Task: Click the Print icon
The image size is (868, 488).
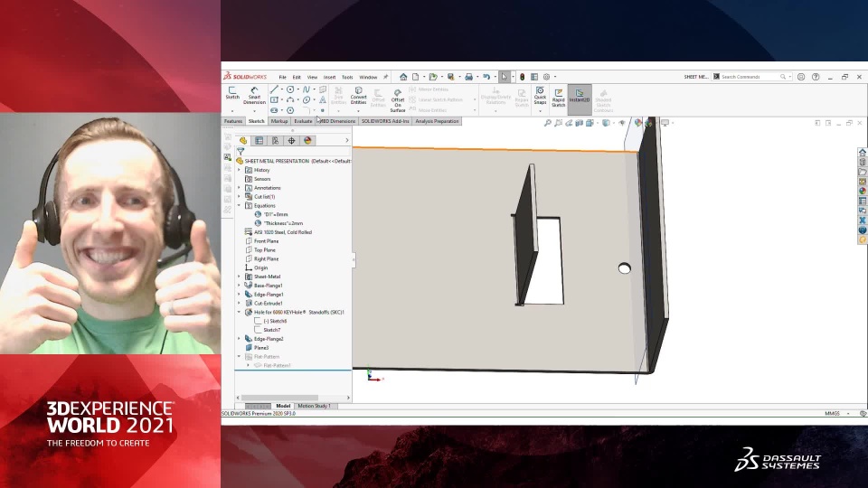Action: (468, 77)
